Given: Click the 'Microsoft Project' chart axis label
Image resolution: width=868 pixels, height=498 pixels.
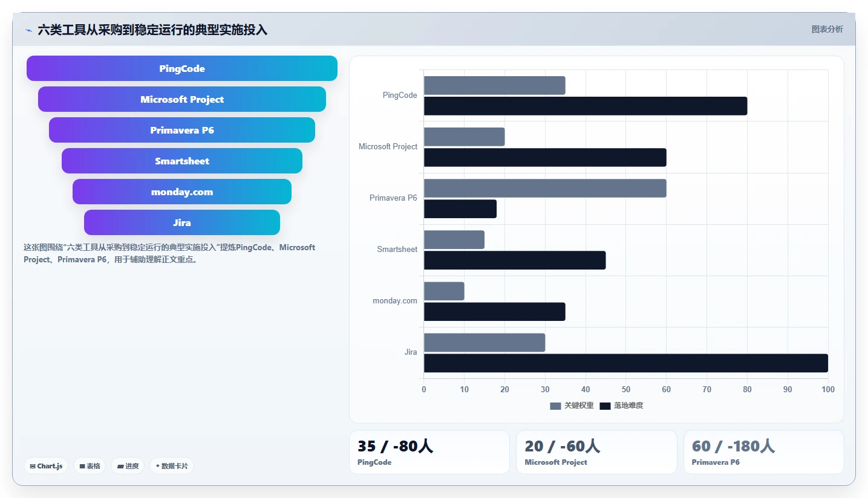Looking at the screenshot, I should click(388, 147).
